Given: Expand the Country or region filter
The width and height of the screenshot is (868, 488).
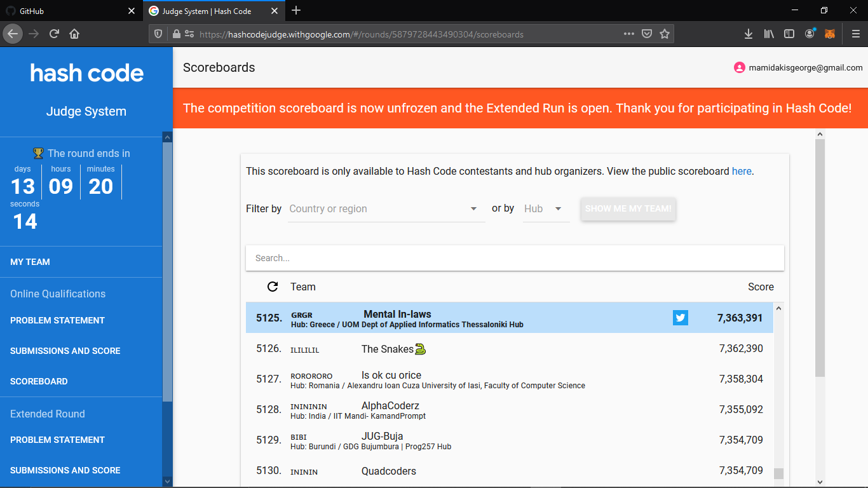Looking at the screenshot, I should point(386,209).
